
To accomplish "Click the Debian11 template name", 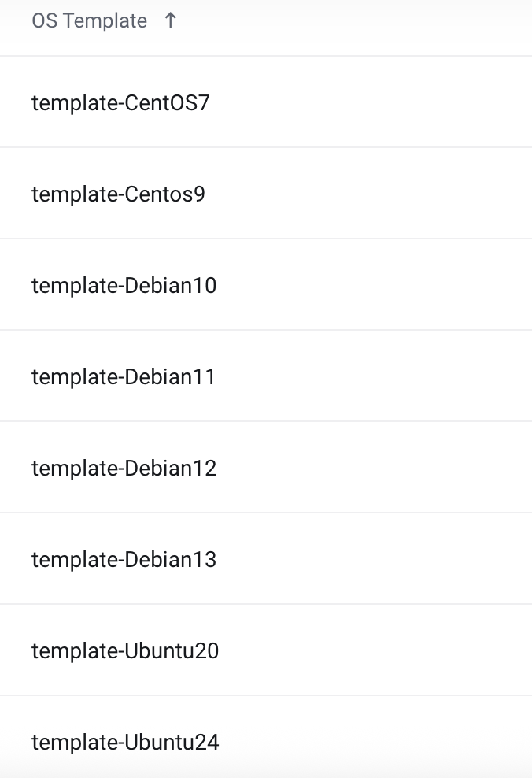I will click(x=124, y=377).
